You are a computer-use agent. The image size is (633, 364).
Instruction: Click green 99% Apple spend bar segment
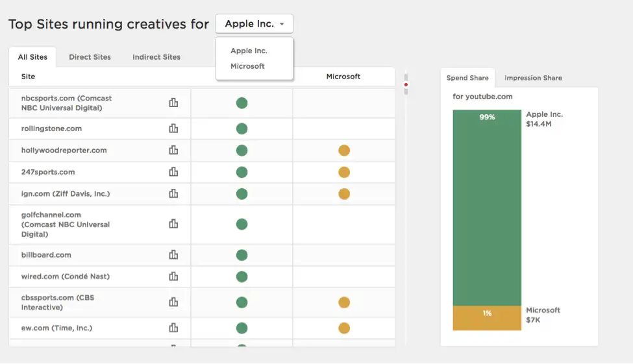487,208
